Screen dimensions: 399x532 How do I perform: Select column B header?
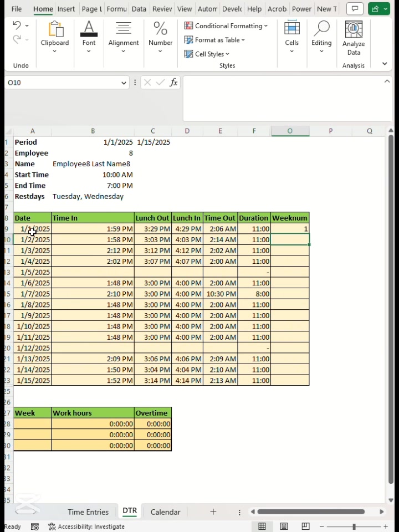93,131
